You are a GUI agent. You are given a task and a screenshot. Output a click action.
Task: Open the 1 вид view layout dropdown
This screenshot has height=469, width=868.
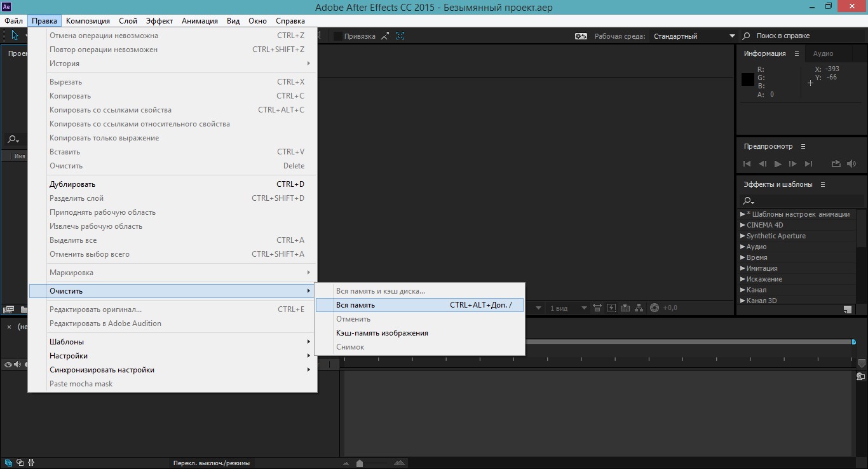click(584, 308)
